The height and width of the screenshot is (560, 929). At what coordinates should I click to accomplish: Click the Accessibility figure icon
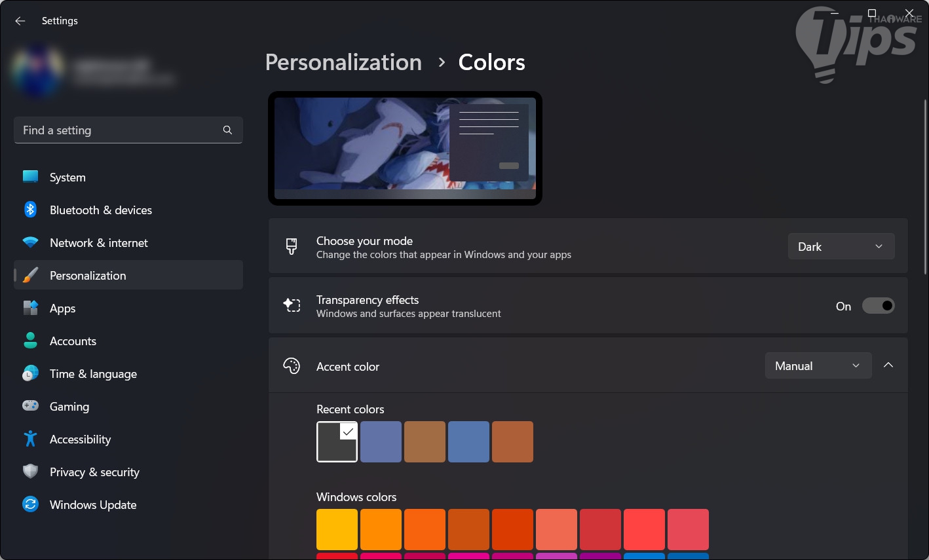(30, 439)
